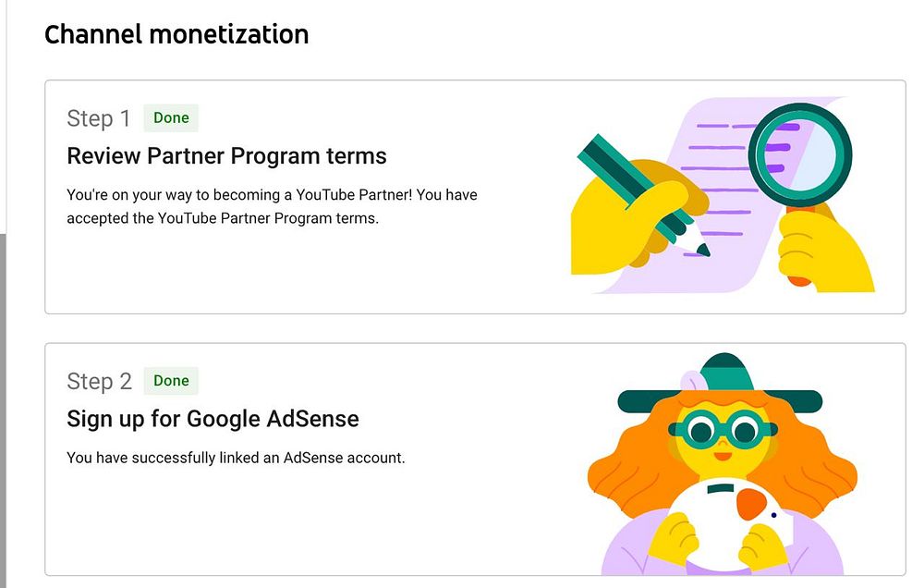The height and width of the screenshot is (588, 924).
Task: Select the Channel monetization page title
Action: coord(176,35)
